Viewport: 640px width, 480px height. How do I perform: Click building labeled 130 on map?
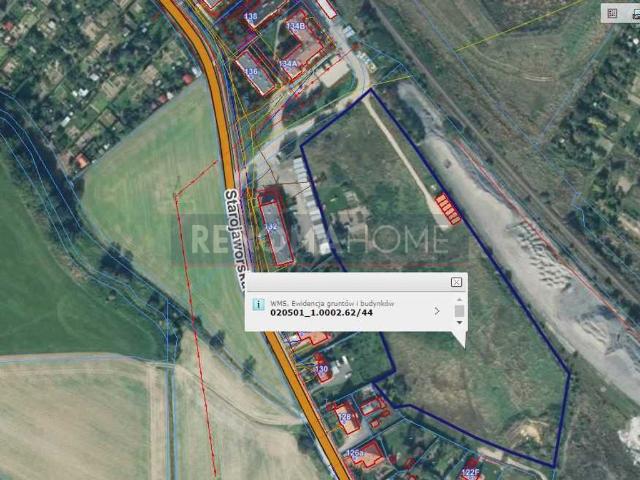coord(321,369)
